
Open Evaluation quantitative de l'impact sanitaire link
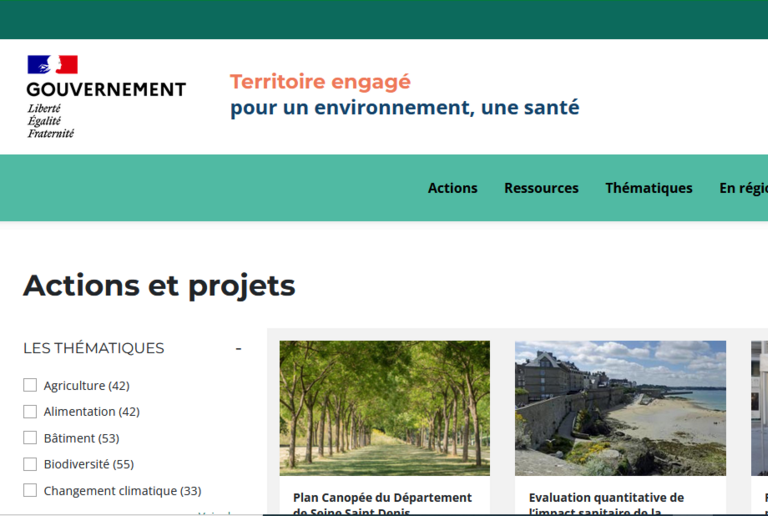click(606, 504)
